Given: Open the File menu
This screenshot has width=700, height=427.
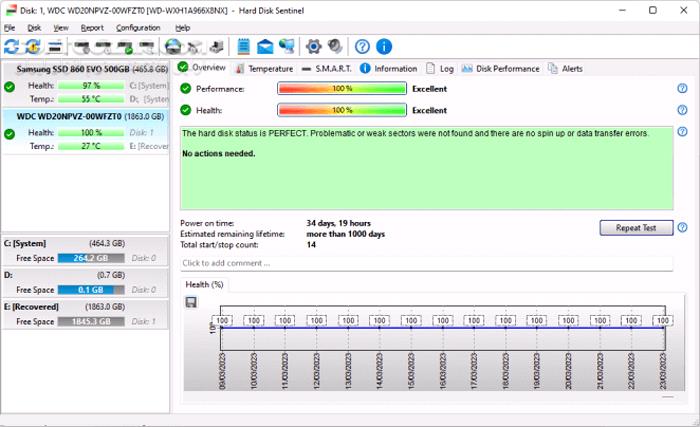Looking at the screenshot, I should [x=9, y=28].
